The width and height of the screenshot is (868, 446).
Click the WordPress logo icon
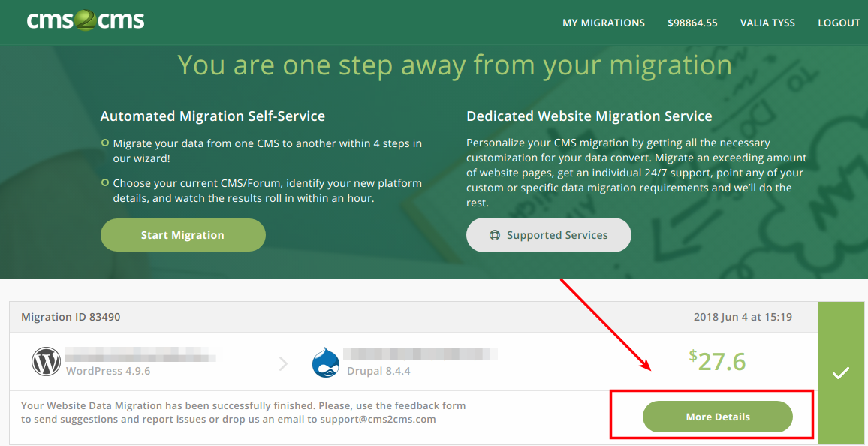tap(46, 361)
